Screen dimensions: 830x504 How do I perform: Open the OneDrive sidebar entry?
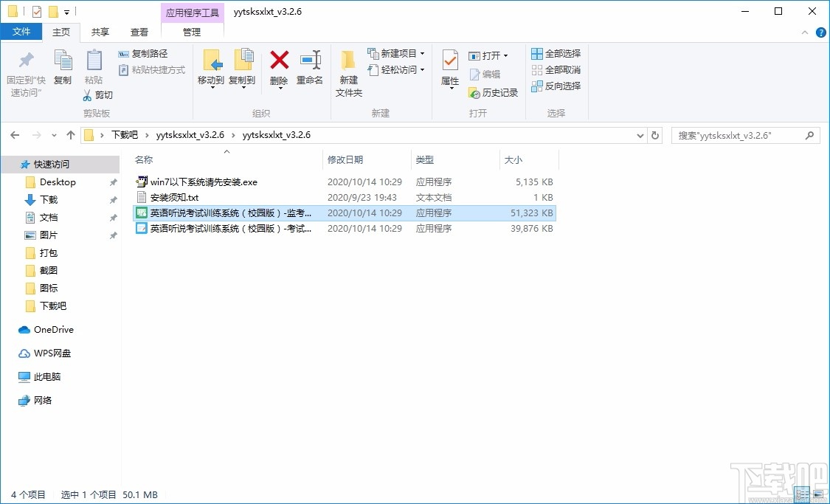tap(52, 330)
